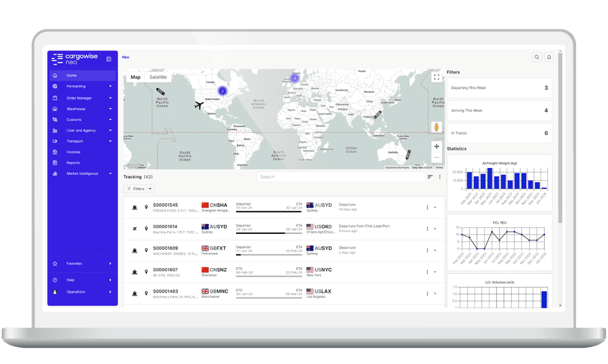Click the search magnifier icon in header
608x364 pixels.
point(537,57)
